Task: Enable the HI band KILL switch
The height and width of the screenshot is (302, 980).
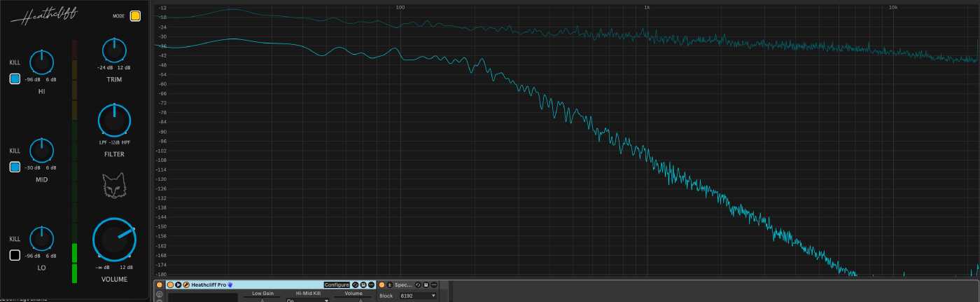Action: (15, 79)
